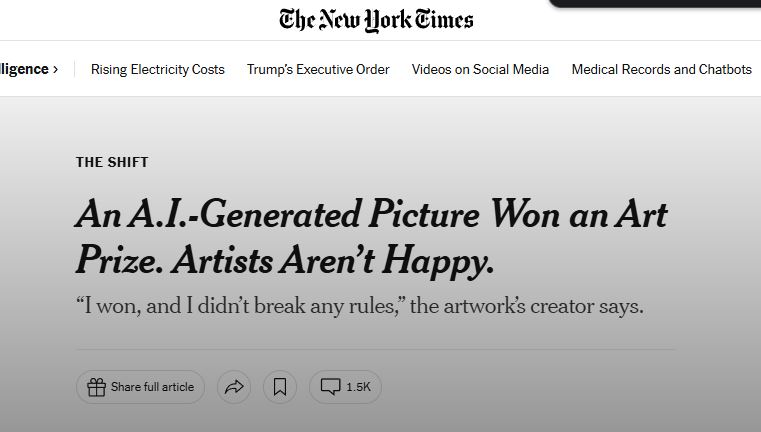Image resolution: width=761 pixels, height=432 pixels.
Task: Open the Trump's Executive Order topic
Action: click(318, 69)
